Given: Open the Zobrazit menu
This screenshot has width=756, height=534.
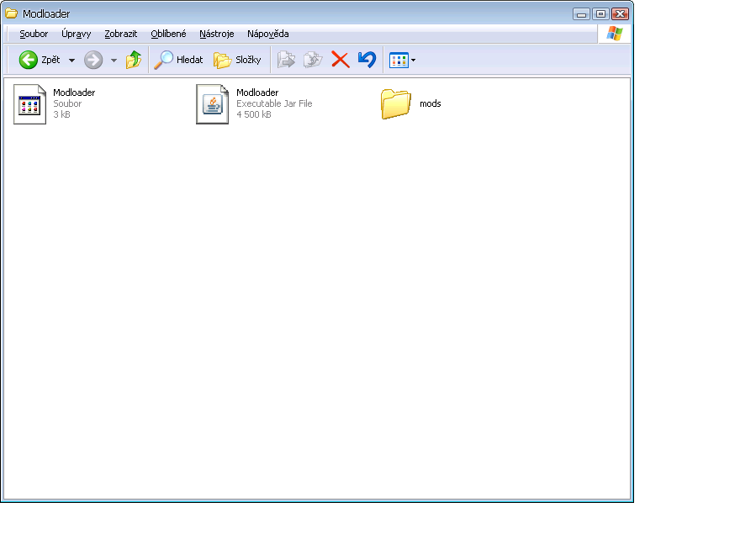Looking at the screenshot, I should [x=121, y=34].
